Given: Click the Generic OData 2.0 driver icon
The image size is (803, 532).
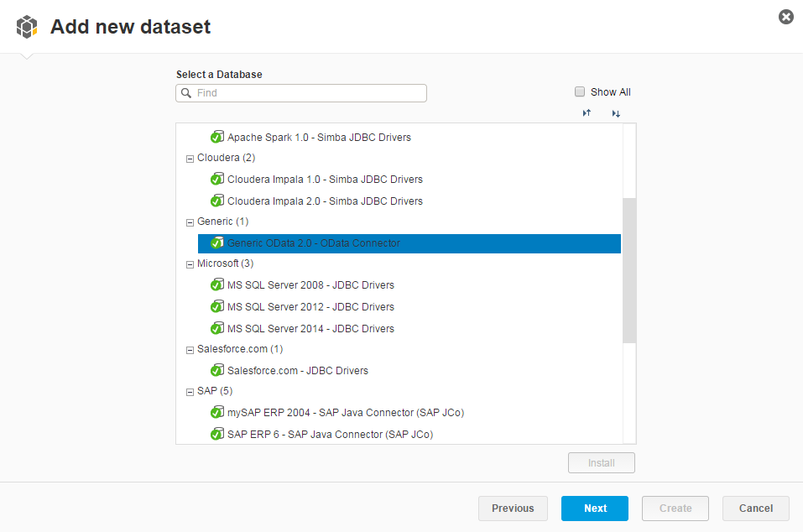Looking at the screenshot, I should [217, 243].
